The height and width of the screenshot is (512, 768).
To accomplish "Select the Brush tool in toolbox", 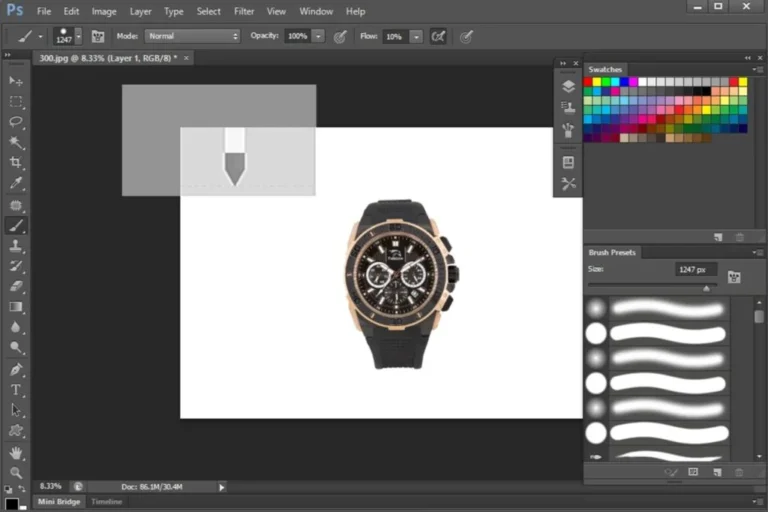I will tap(16, 225).
